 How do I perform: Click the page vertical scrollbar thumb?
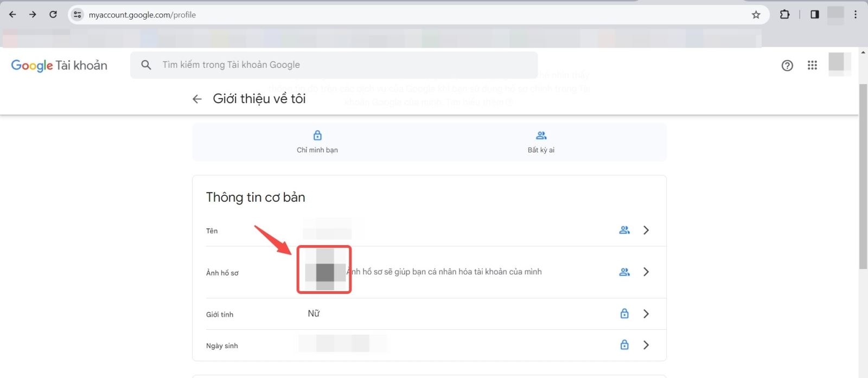pos(863,176)
